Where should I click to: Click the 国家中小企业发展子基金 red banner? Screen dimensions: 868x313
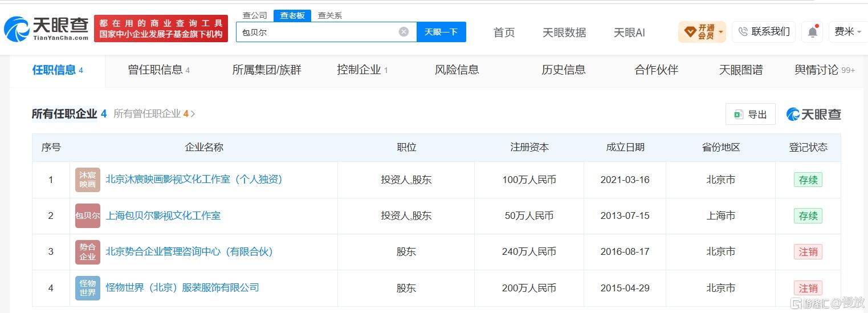(161, 29)
